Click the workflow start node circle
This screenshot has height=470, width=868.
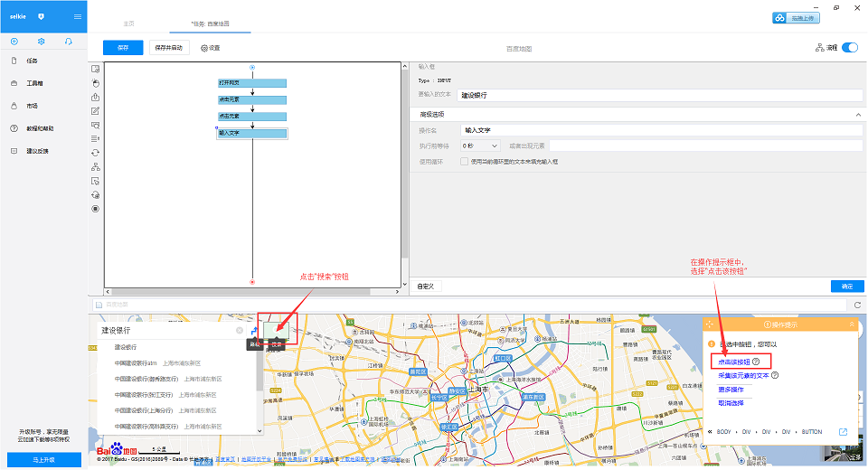click(x=252, y=68)
